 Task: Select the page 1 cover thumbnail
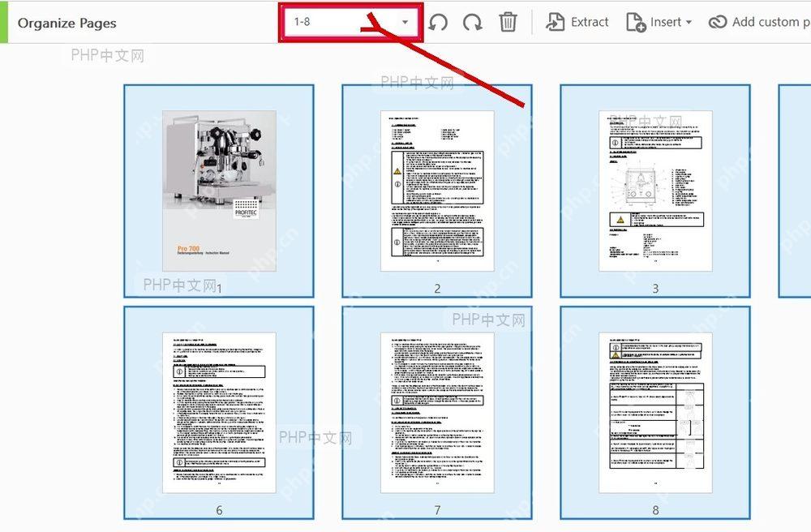point(219,191)
